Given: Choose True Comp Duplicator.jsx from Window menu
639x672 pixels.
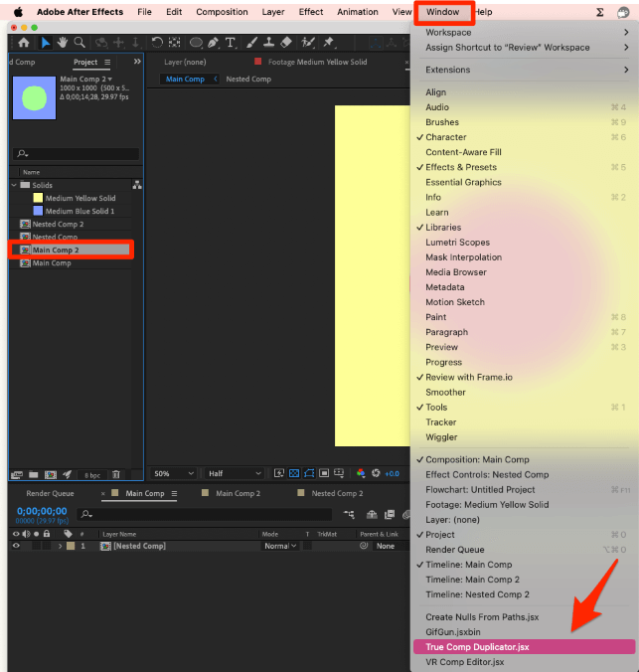Looking at the screenshot, I should pos(524,647).
